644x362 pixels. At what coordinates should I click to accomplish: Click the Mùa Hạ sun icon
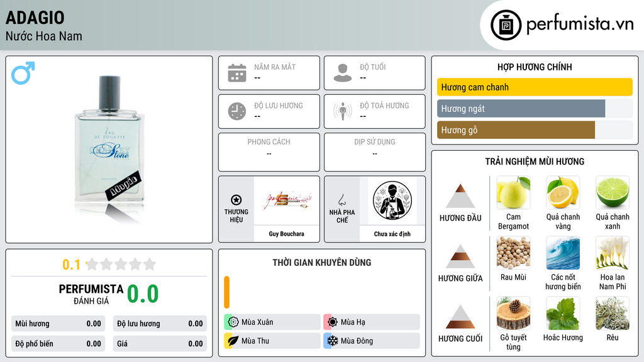point(332,322)
